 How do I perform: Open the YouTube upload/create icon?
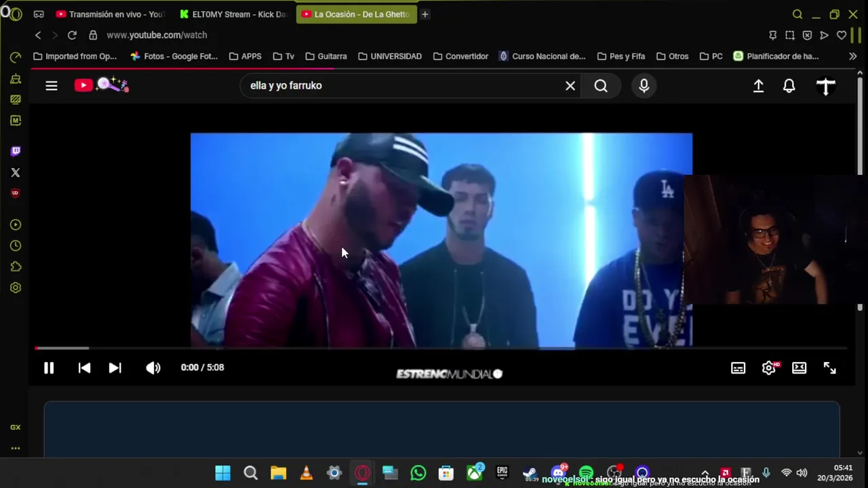758,85
